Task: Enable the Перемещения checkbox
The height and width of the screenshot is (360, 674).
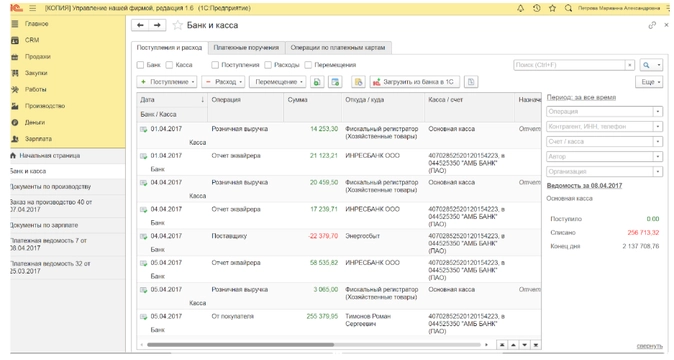Action: coord(308,65)
